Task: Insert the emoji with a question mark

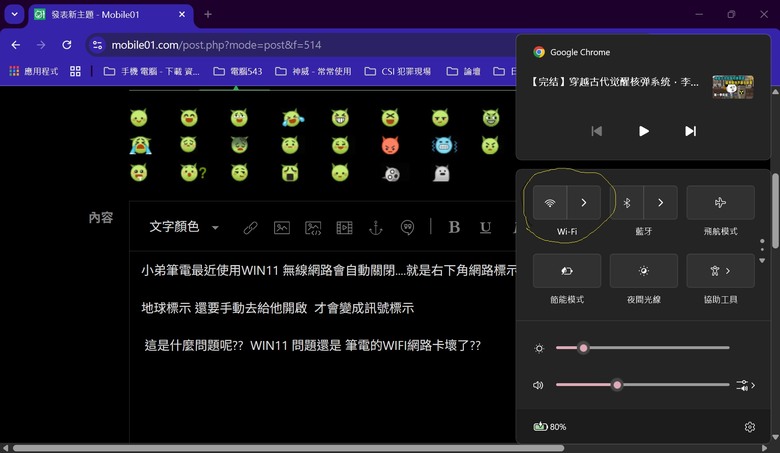Action: click(193, 173)
